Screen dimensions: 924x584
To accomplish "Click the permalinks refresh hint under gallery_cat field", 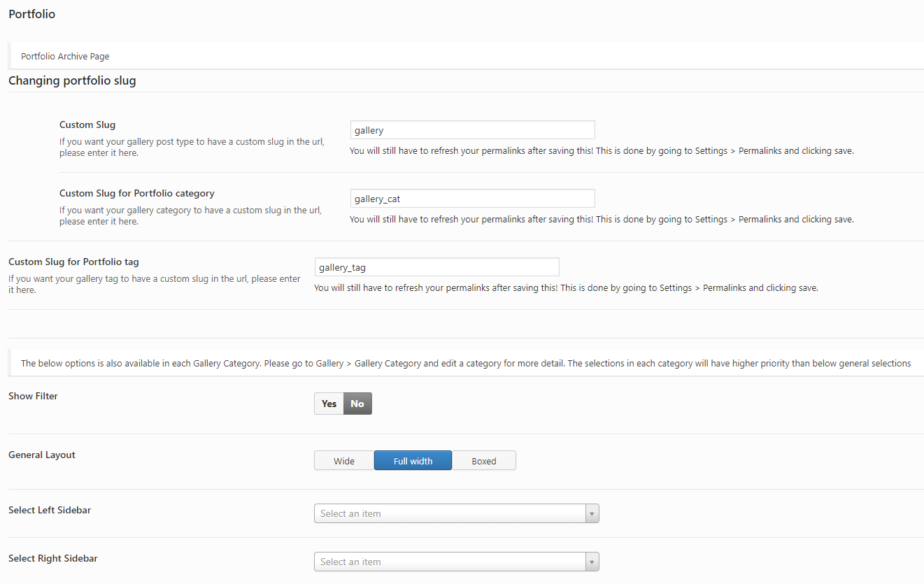I will tap(602, 219).
